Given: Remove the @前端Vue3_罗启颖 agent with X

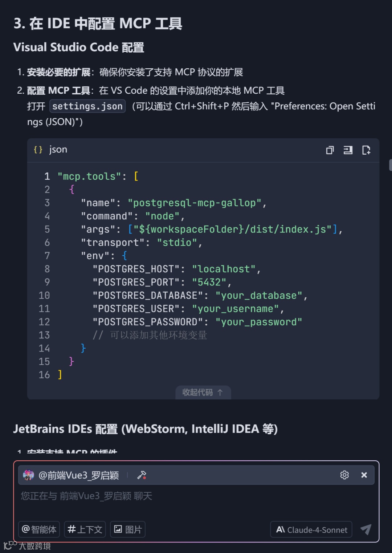Looking at the screenshot, I should (364, 475).
